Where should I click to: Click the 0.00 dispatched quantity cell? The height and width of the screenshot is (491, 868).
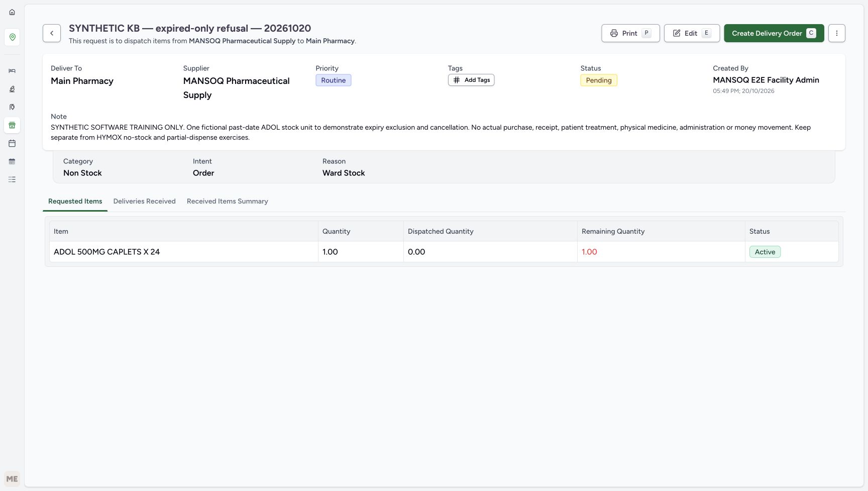(490, 252)
